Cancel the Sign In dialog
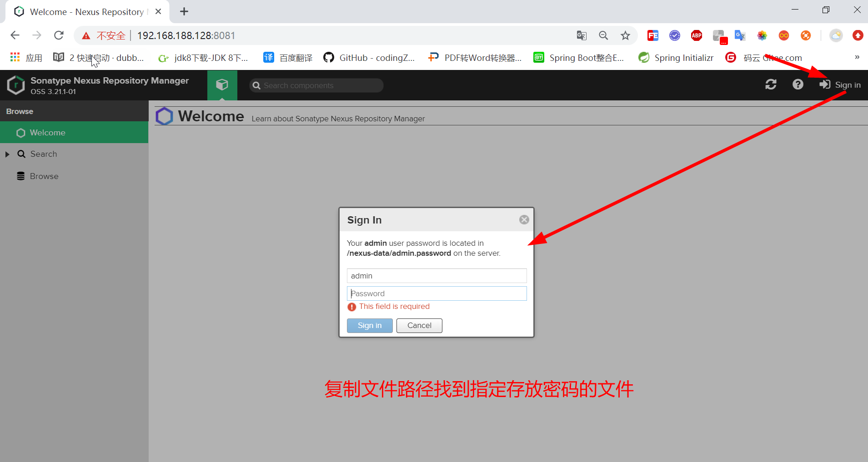This screenshot has height=462, width=868. pyautogui.click(x=419, y=326)
